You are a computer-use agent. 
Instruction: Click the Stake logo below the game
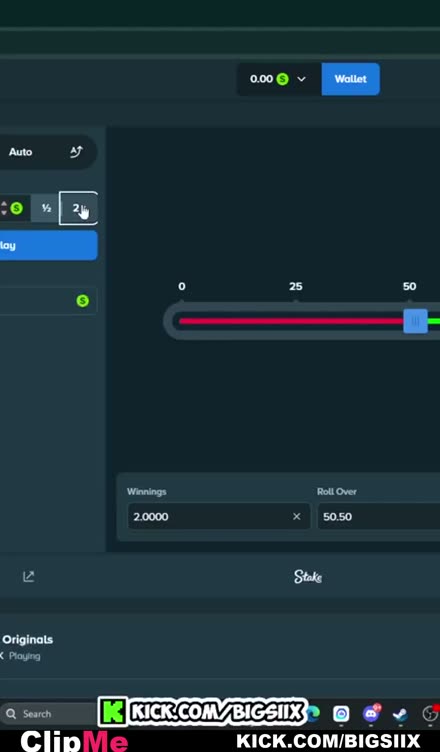[x=308, y=576]
